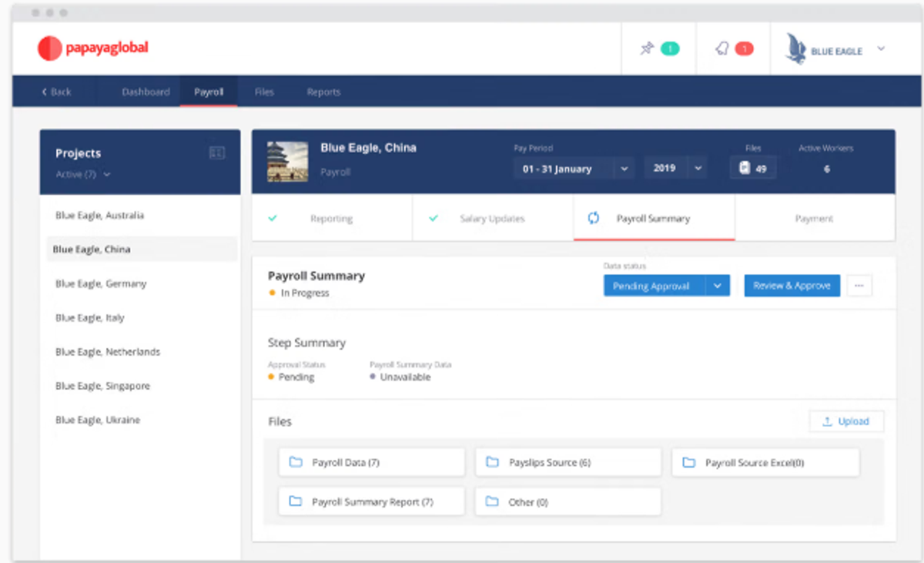Open the 01 - 31 January pay period dropdown

click(574, 168)
